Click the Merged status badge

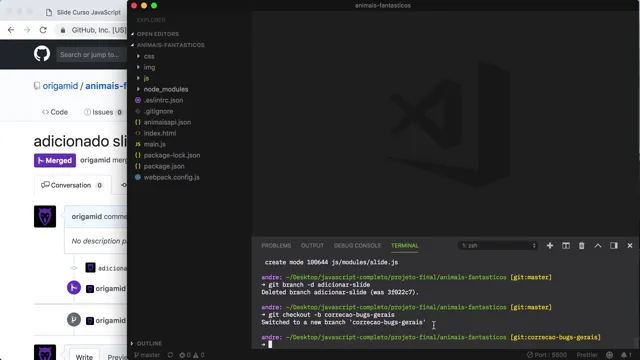(55, 160)
